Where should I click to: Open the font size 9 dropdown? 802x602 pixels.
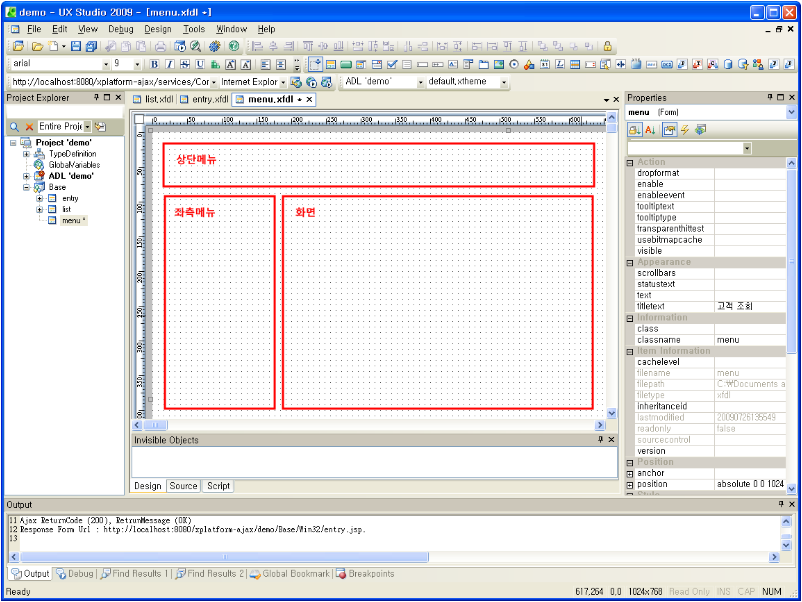pos(137,64)
